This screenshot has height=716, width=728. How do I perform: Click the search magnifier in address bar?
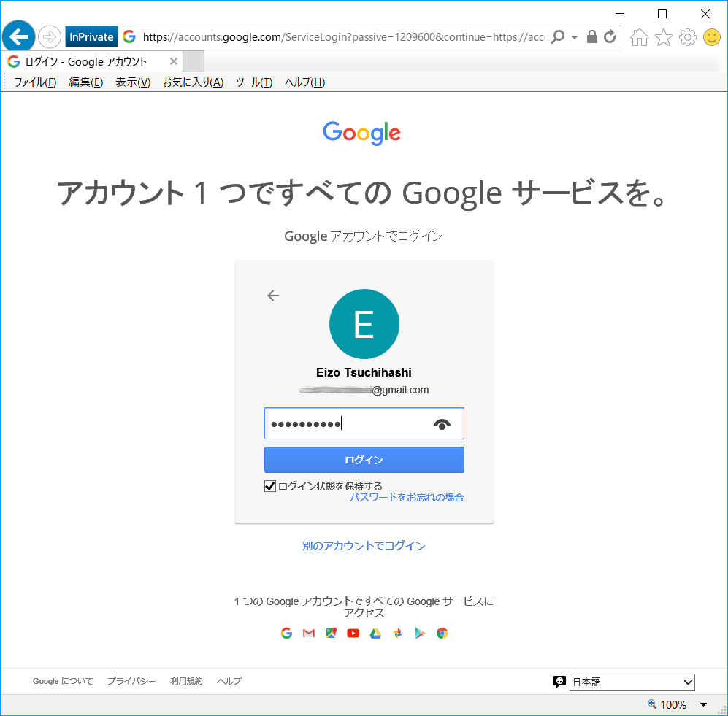click(558, 36)
